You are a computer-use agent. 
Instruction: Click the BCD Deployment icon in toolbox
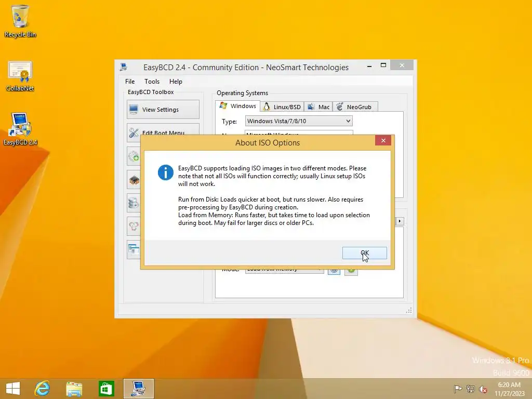(134, 227)
